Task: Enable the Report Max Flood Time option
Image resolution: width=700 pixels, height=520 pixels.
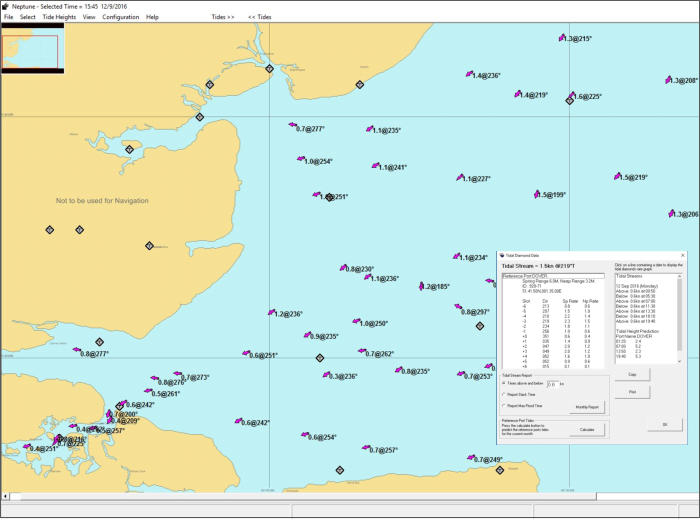Action: (504, 406)
